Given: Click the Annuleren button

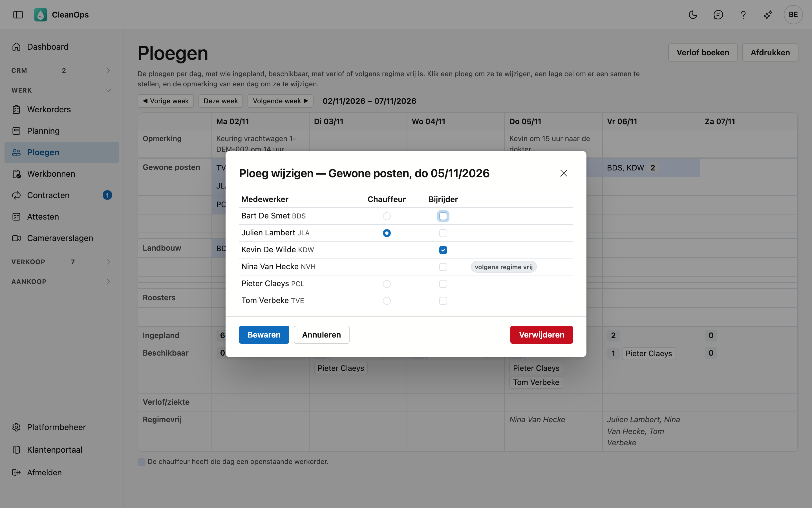Looking at the screenshot, I should (x=321, y=335).
